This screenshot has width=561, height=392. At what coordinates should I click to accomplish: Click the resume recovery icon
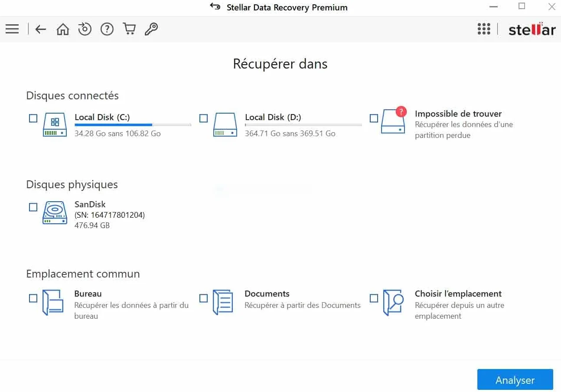(85, 29)
